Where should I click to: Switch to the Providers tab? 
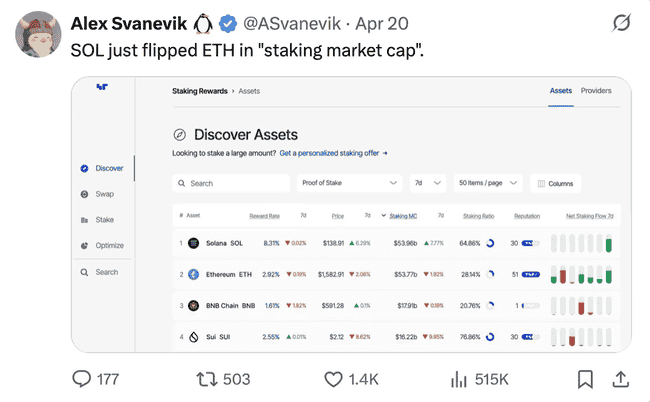click(x=596, y=91)
